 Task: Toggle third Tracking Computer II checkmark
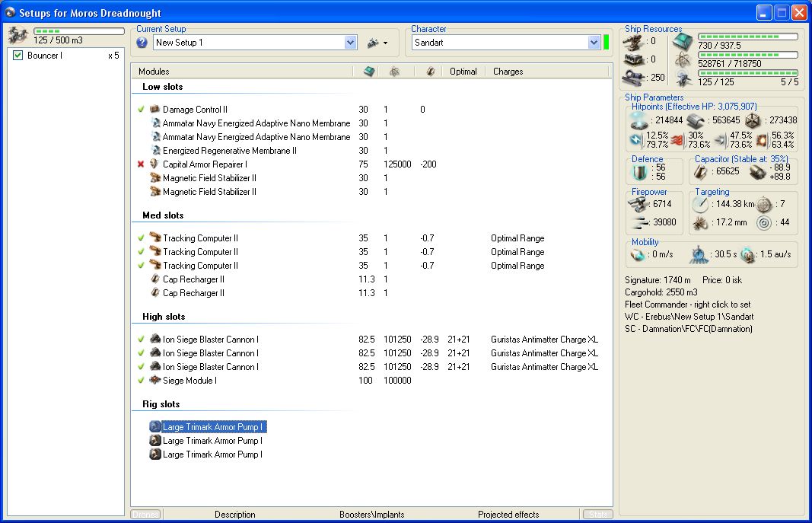click(x=141, y=266)
